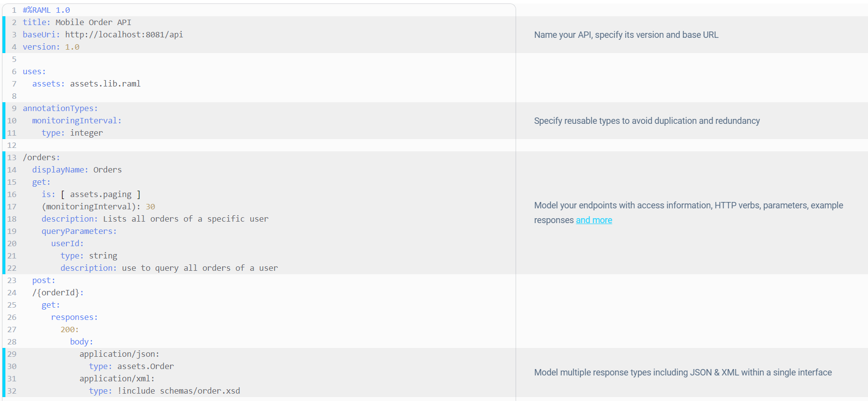Click the '(monitoringInterval): 30' annotation

click(x=98, y=207)
